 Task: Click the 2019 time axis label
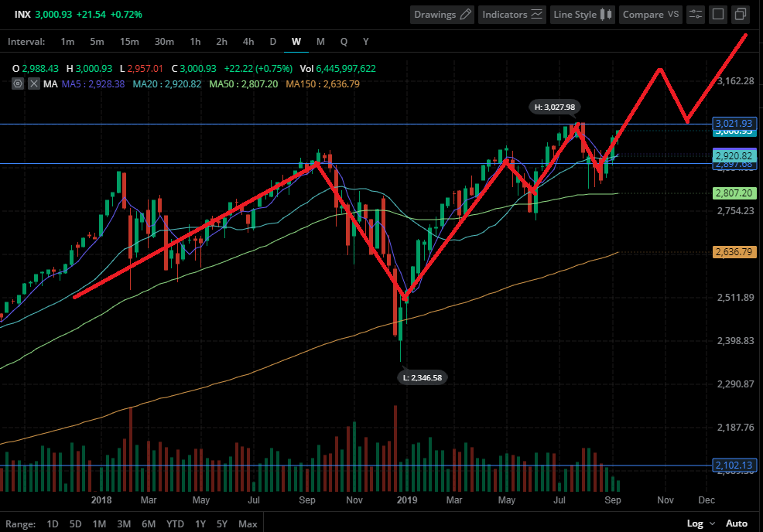click(x=407, y=500)
